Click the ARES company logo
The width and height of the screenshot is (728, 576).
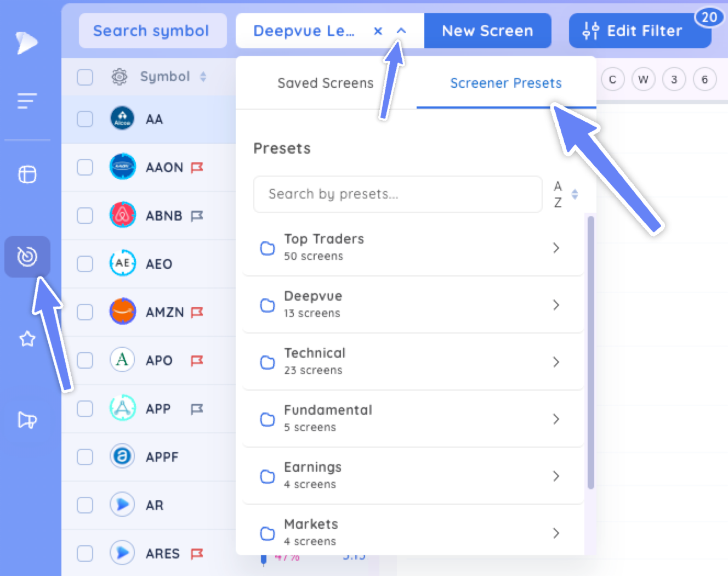tap(122, 553)
